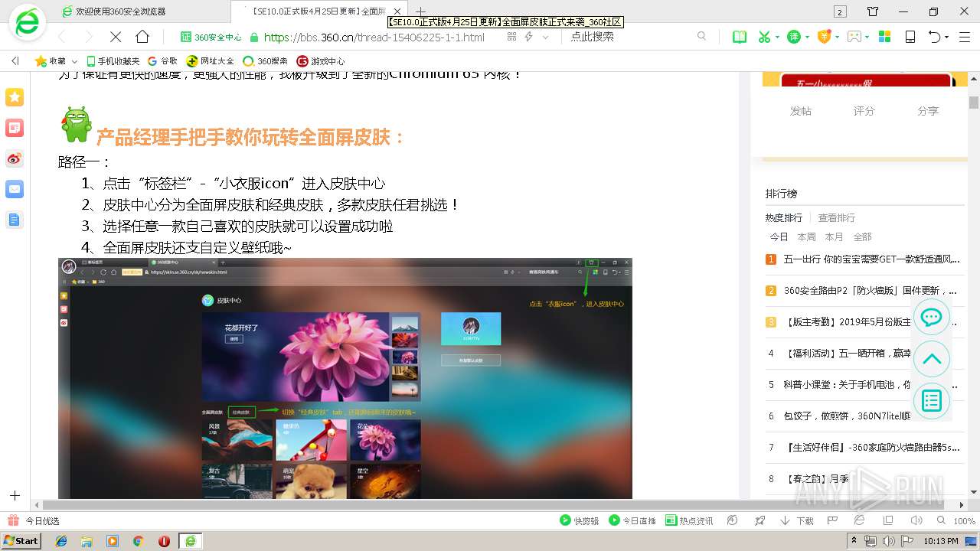Image resolution: width=980 pixels, height=551 pixels.
Task: Click the yellow shield wallet icon
Action: pos(824,37)
